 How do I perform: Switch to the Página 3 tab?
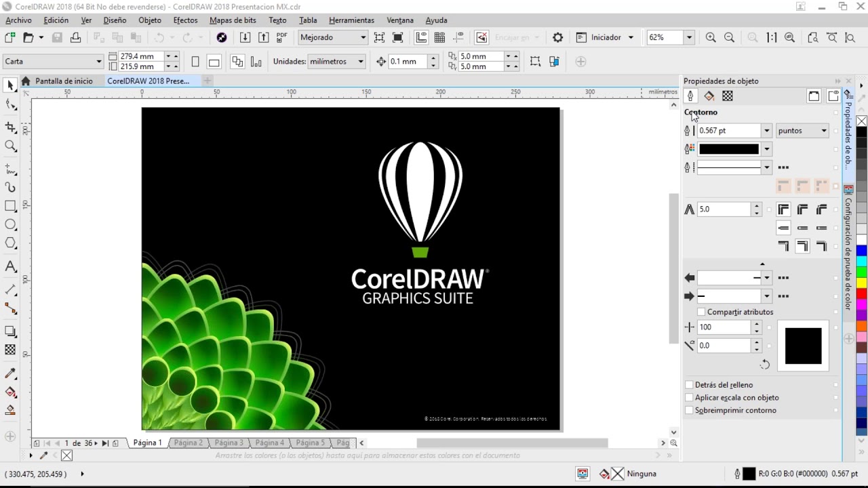(x=229, y=443)
